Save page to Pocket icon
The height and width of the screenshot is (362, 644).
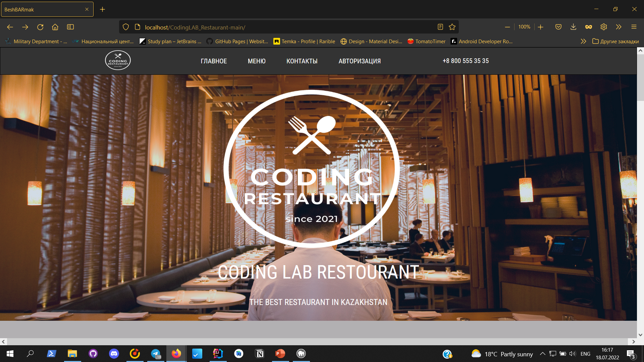[x=558, y=27]
